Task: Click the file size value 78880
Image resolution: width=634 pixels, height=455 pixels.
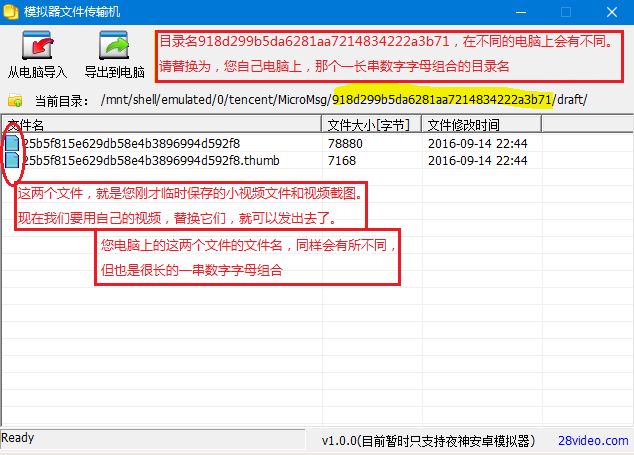Action: point(345,144)
